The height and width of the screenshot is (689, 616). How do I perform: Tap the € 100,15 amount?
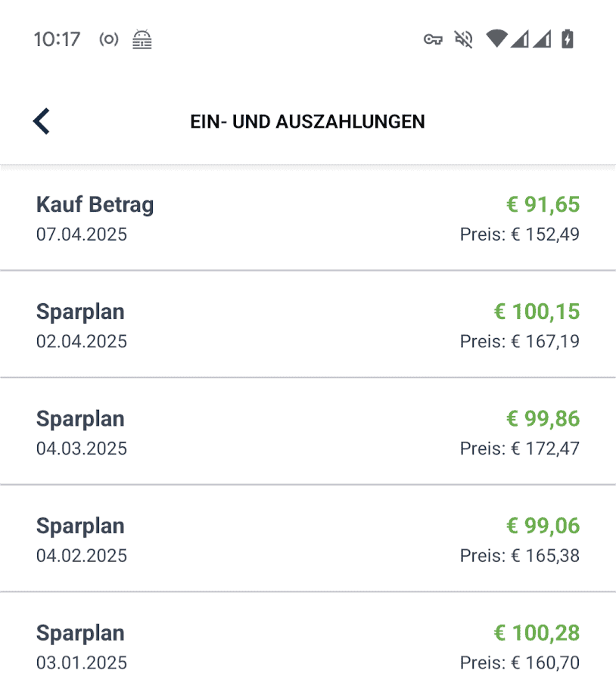pos(537,312)
